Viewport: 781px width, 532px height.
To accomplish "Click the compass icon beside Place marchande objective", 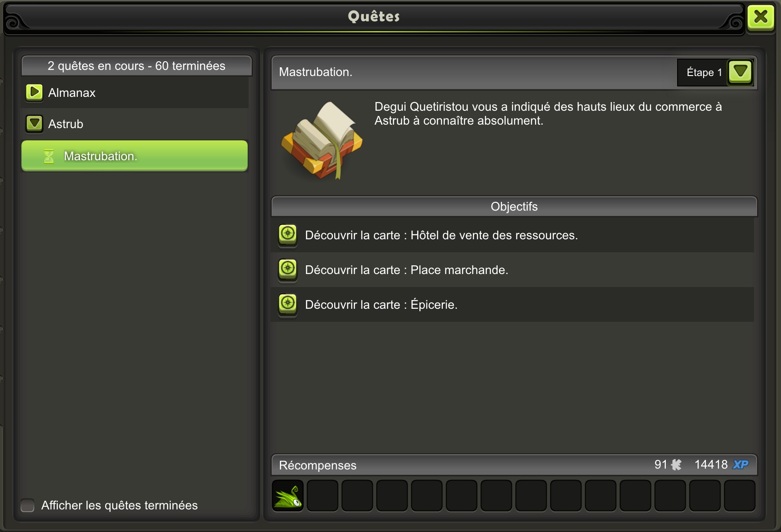I will 288,269.
